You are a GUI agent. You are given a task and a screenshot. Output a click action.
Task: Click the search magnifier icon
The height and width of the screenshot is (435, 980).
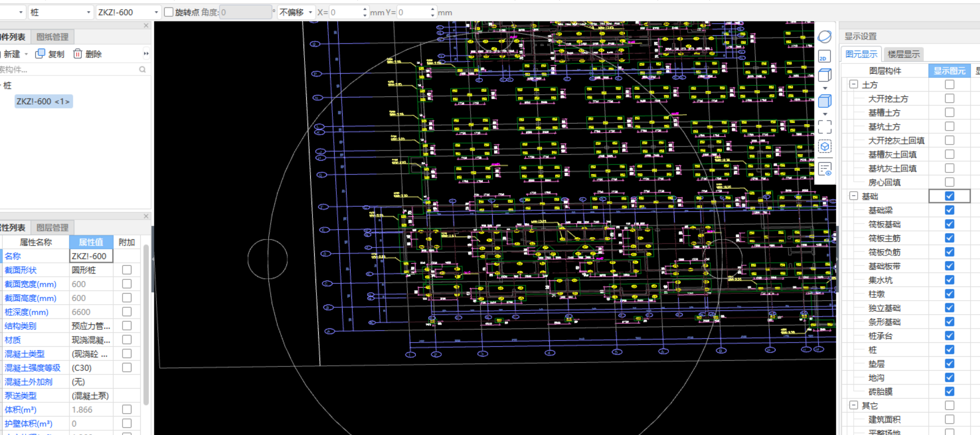(x=143, y=70)
